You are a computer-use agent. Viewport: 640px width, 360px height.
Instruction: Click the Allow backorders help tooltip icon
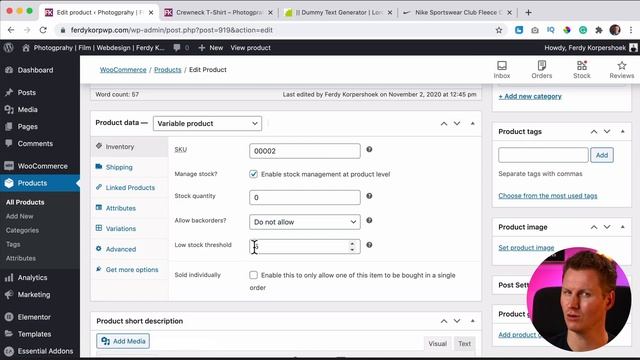tap(369, 220)
